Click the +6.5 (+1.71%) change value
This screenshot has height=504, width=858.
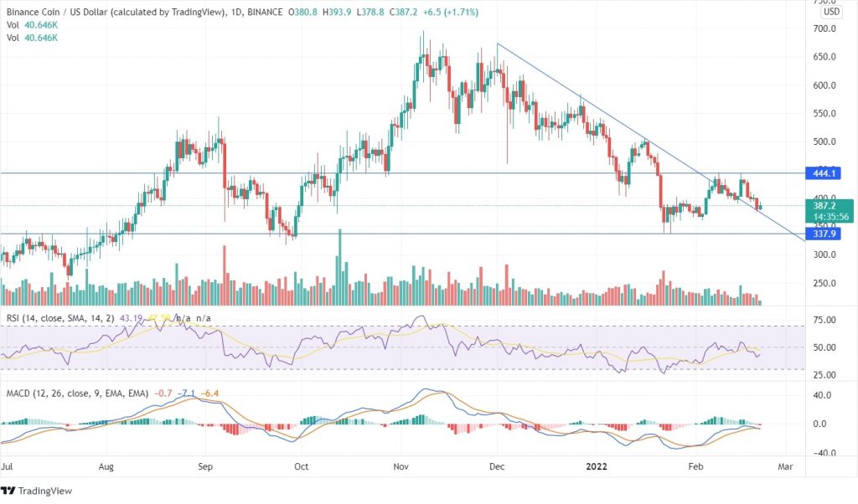(449, 12)
